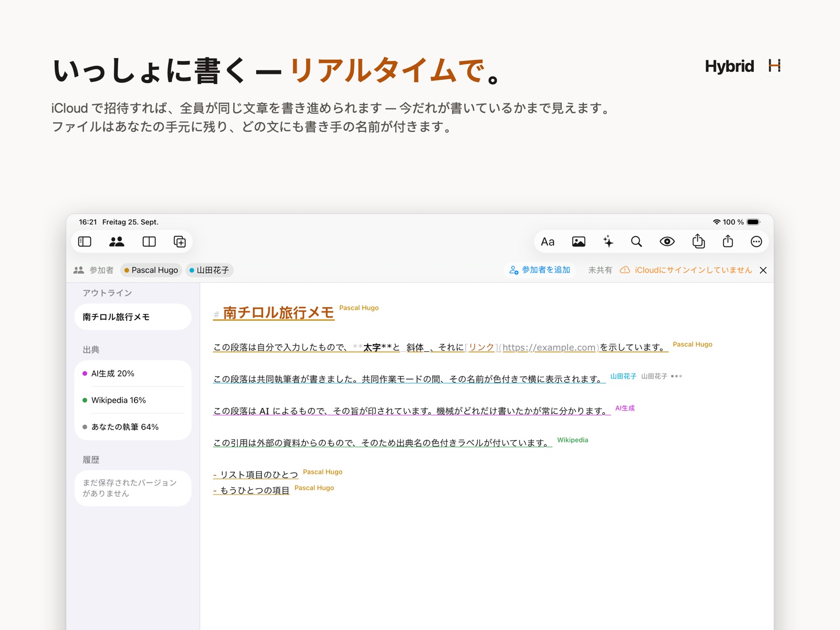Toggle the eye preview mode
This screenshot has height=630, width=840.
coord(667,241)
